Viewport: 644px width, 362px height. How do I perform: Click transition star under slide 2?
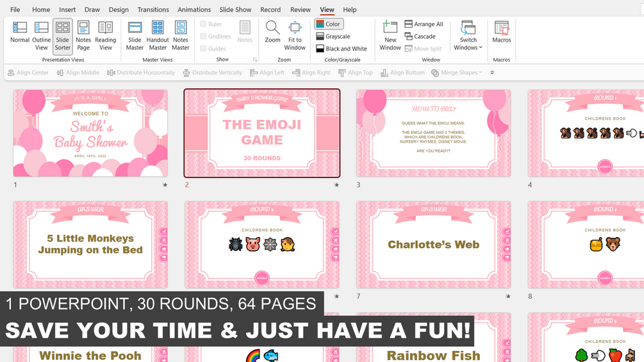[337, 185]
